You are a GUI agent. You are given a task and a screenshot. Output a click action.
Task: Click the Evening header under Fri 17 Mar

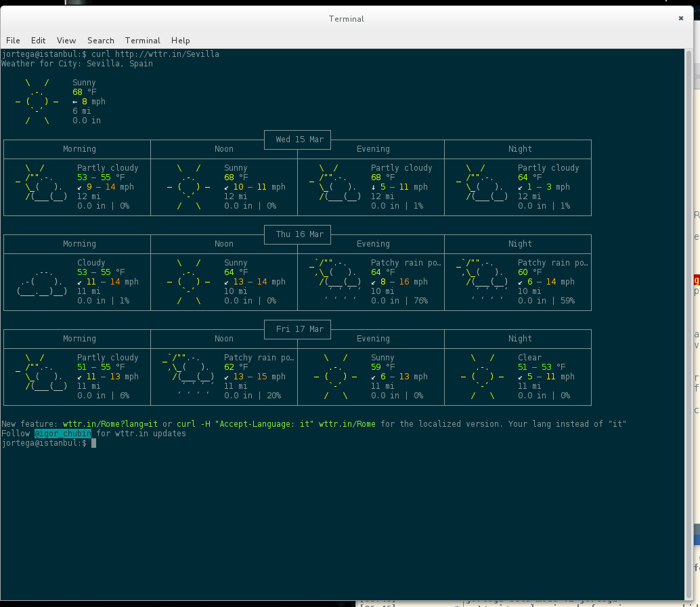373,339
